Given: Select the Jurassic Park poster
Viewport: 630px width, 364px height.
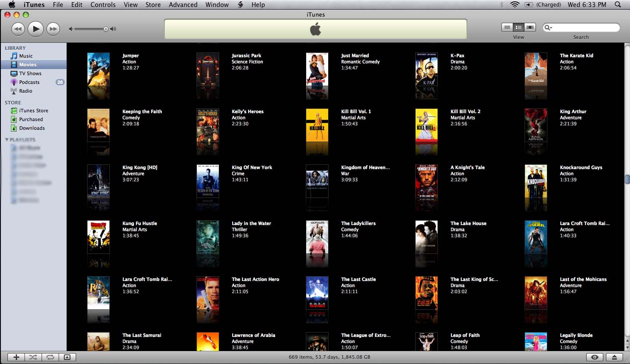Looking at the screenshot, I should (208, 69).
